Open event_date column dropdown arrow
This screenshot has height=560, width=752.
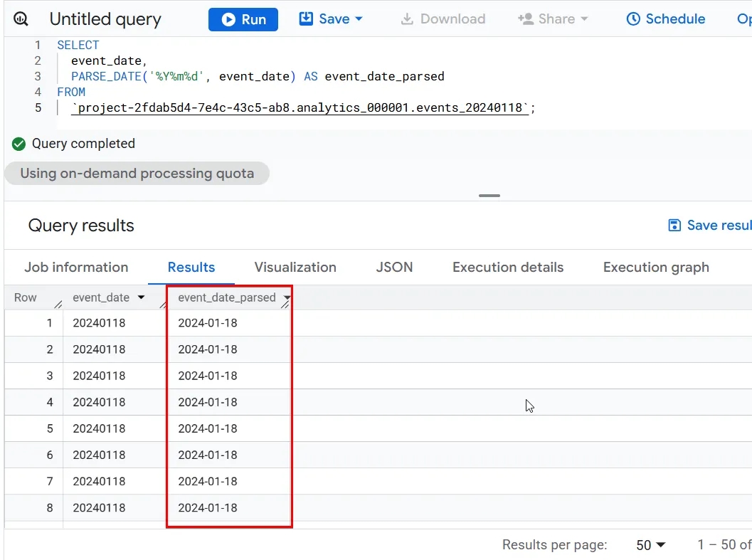(141, 297)
